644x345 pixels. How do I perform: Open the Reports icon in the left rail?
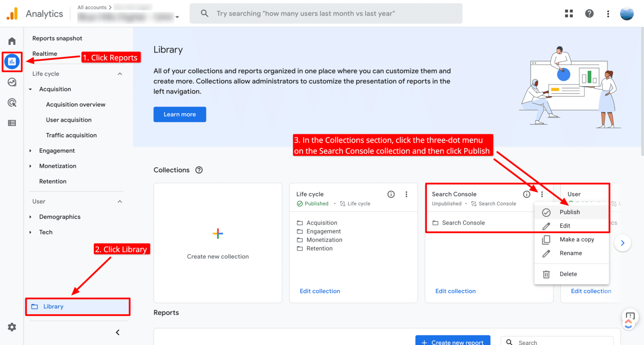(12, 62)
